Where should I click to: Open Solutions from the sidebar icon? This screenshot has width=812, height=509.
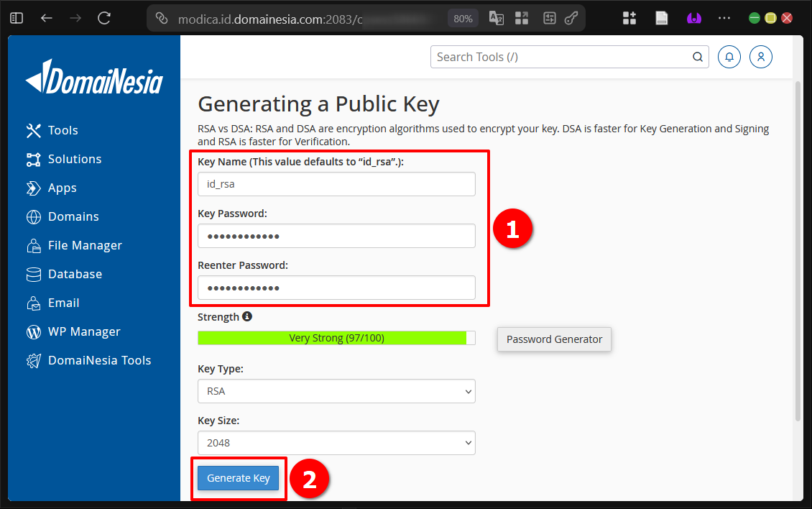tap(34, 159)
